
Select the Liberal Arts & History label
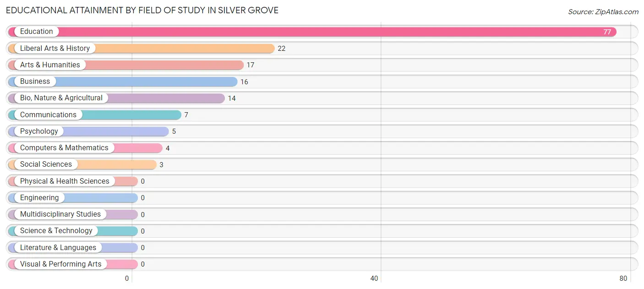coord(55,48)
